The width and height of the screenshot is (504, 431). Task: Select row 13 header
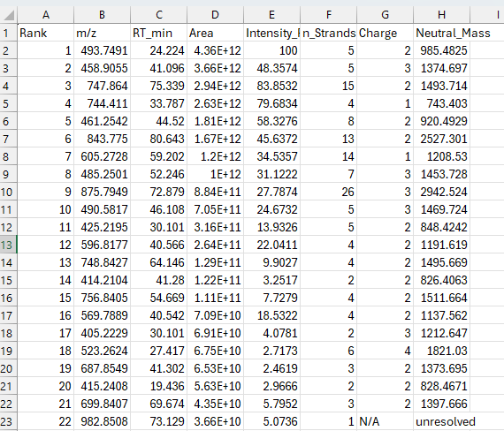tap(8, 245)
